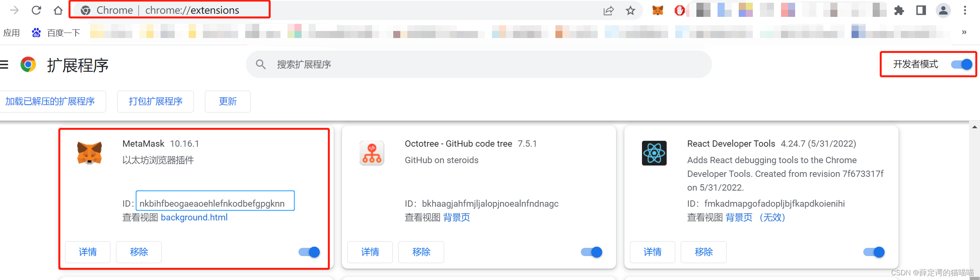
Task: Click the GitHub on steroids description
Action: point(441,160)
